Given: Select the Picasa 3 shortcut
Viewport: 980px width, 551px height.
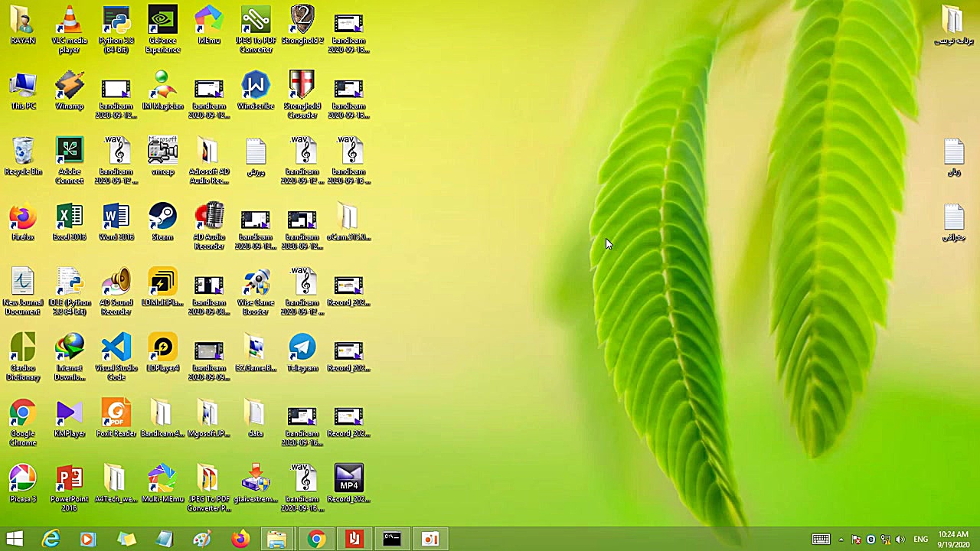Looking at the screenshot, I should coord(23,484).
